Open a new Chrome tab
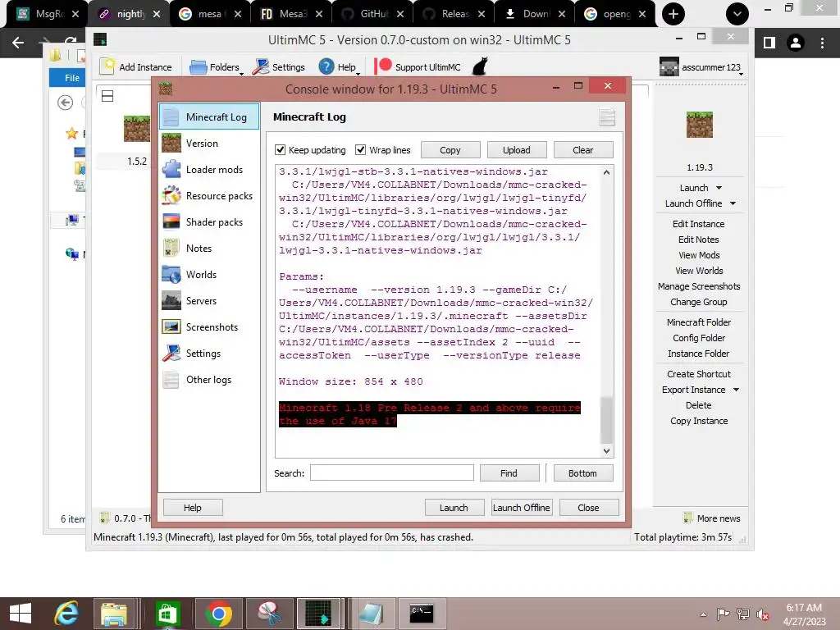Image resolution: width=840 pixels, height=630 pixels. (673, 14)
